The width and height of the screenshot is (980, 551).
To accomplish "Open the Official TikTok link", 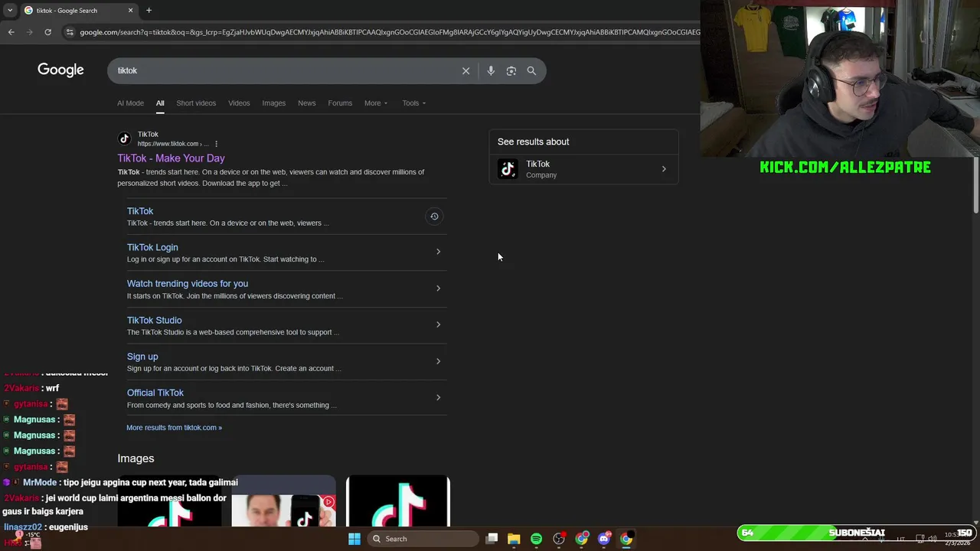I will click(x=155, y=393).
